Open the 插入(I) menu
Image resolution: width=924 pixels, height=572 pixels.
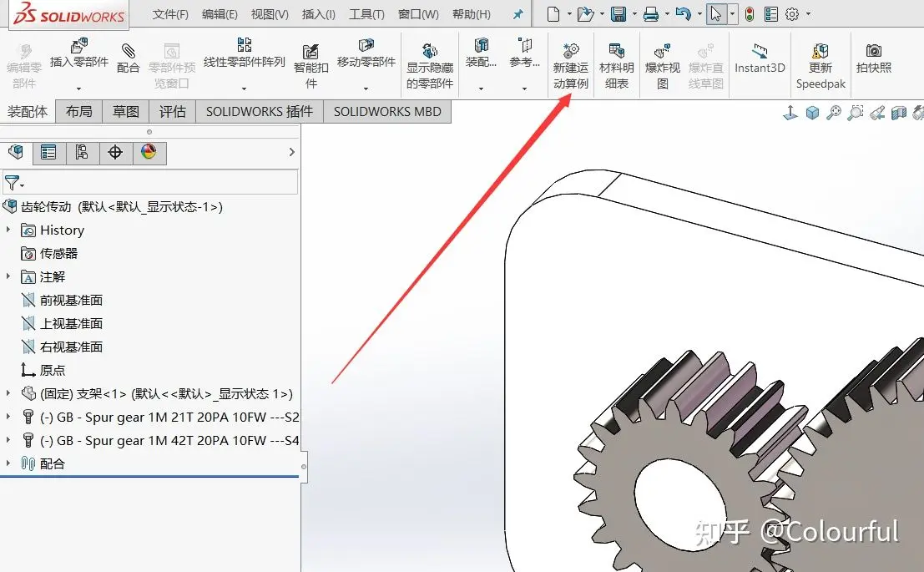pyautogui.click(x=319, y=14)
